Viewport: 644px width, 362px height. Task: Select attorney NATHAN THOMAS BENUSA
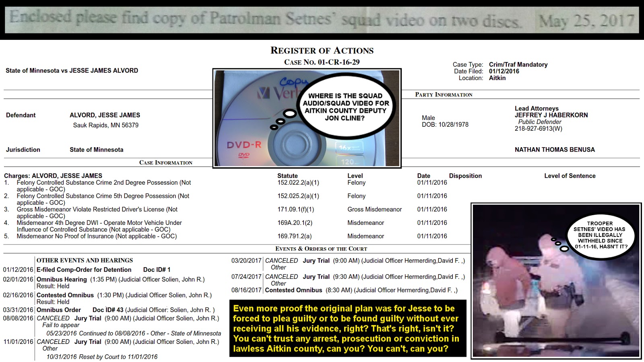(x=555, y=149)
